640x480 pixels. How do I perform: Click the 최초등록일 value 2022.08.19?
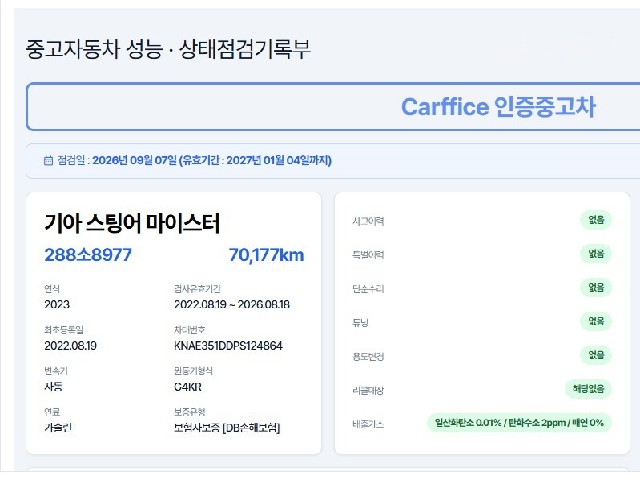coord(71,346)
